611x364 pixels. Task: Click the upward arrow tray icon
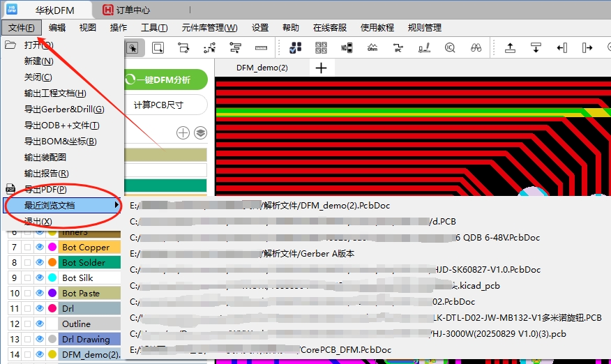(x=510, y=48)
